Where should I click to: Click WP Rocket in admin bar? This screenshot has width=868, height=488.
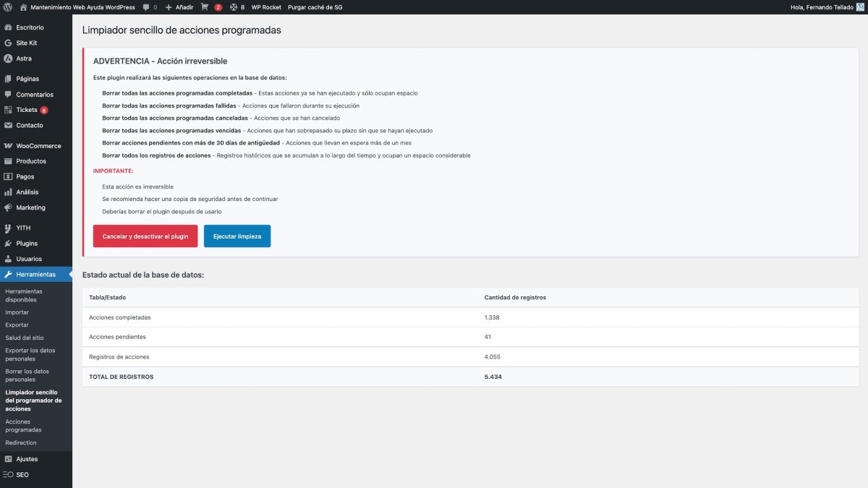(x=266, y=7)
